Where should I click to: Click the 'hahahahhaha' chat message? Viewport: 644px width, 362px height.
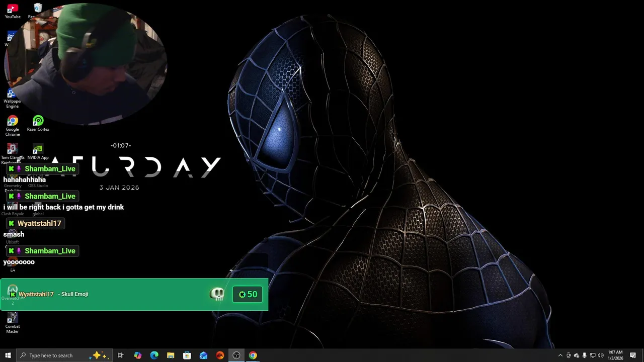pos(24,179)
